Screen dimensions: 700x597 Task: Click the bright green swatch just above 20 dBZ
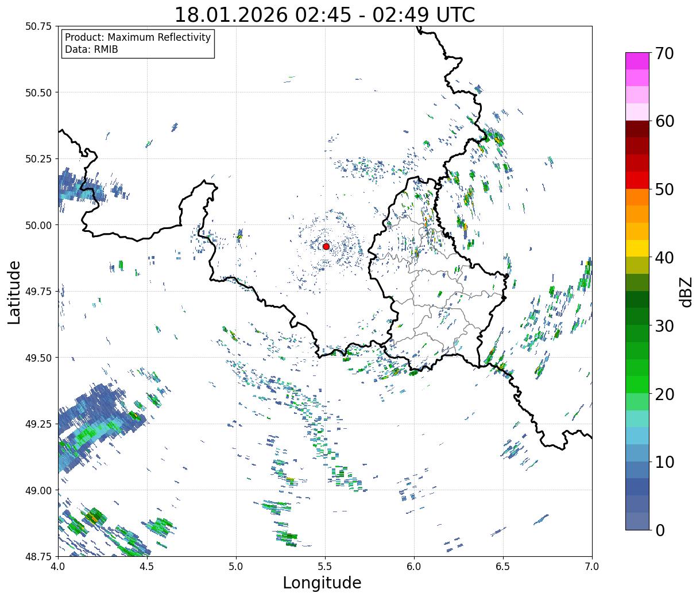click(637, 385)
